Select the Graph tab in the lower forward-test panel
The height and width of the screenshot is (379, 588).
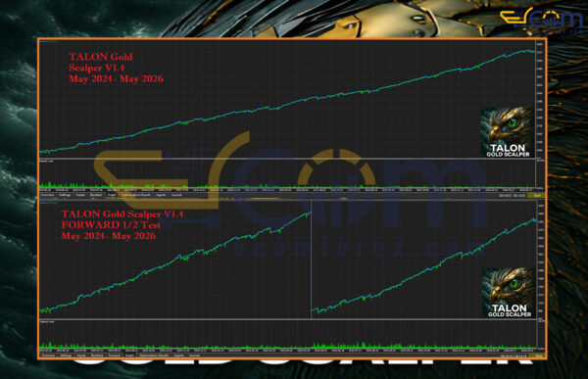(129, 355)
